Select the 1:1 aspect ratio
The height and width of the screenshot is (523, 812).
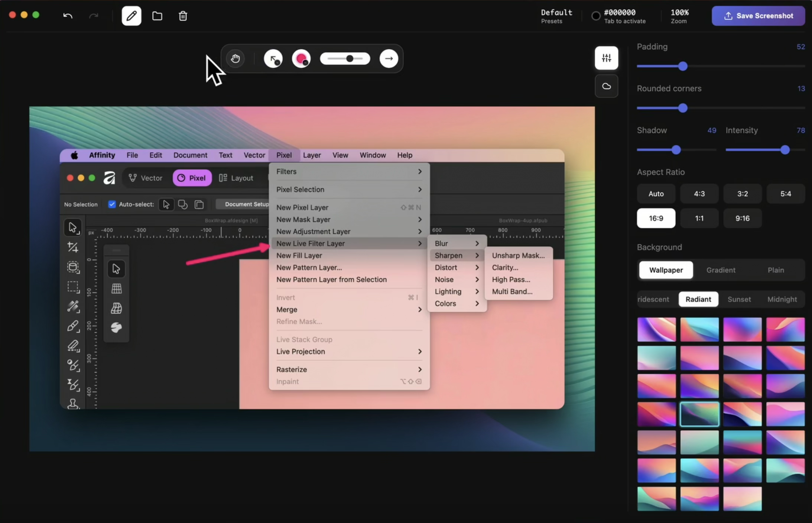pyautogui.click(x=699, y=218)
